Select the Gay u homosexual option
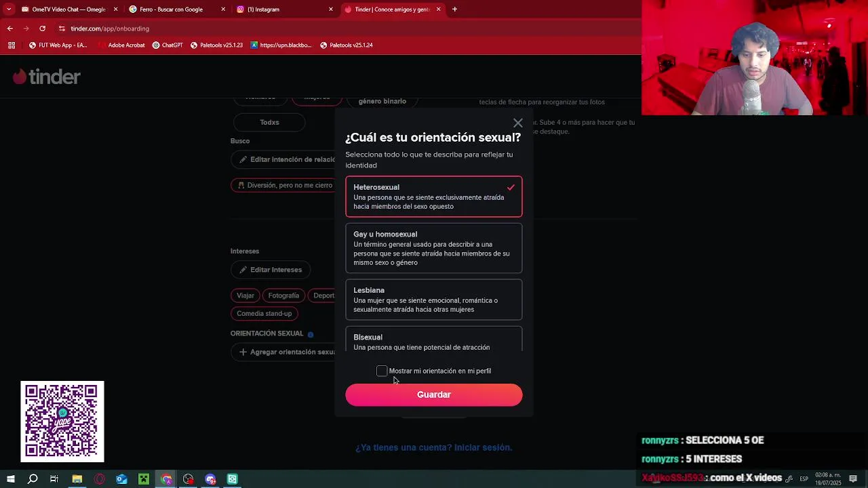This screenshot has width=868, height=488. pyautogui.click(x=434, y=248)
